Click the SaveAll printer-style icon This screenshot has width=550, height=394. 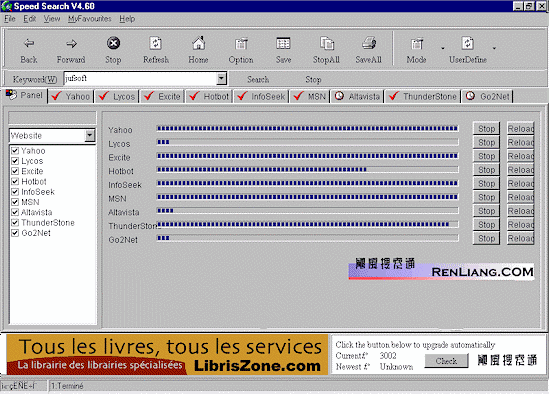(x=369, y=43)
